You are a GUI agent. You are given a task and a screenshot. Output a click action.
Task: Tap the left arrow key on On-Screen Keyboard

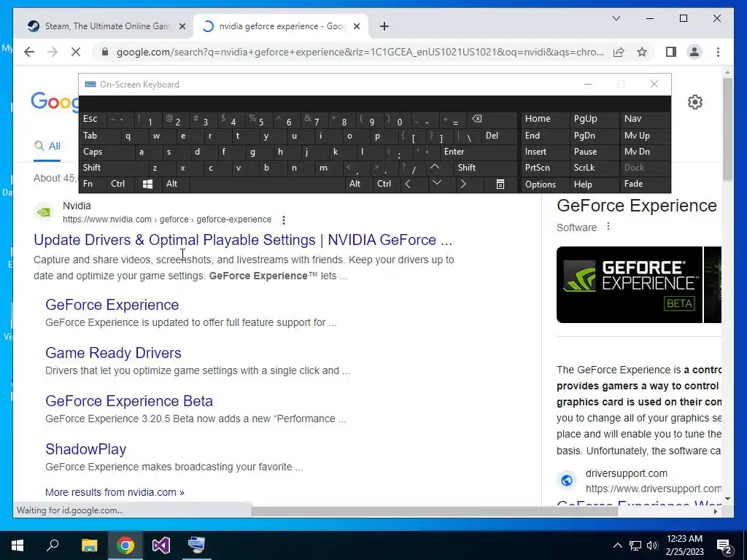(x=409, y=184)
